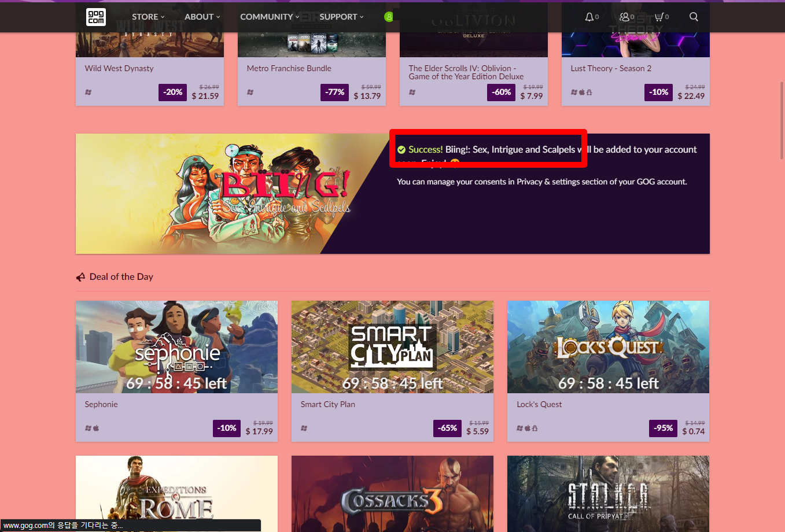
Task: Click the Deal of the Day megaphone icon
Action: (80, 277)
